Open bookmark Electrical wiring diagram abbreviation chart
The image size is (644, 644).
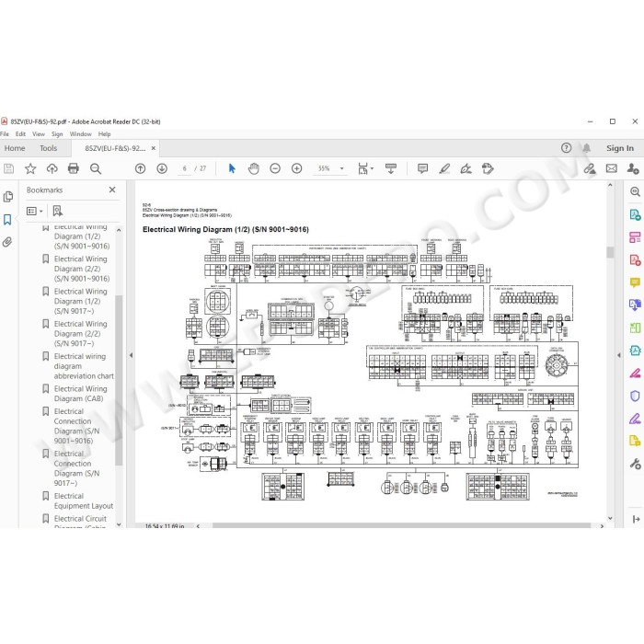point(84,366)
